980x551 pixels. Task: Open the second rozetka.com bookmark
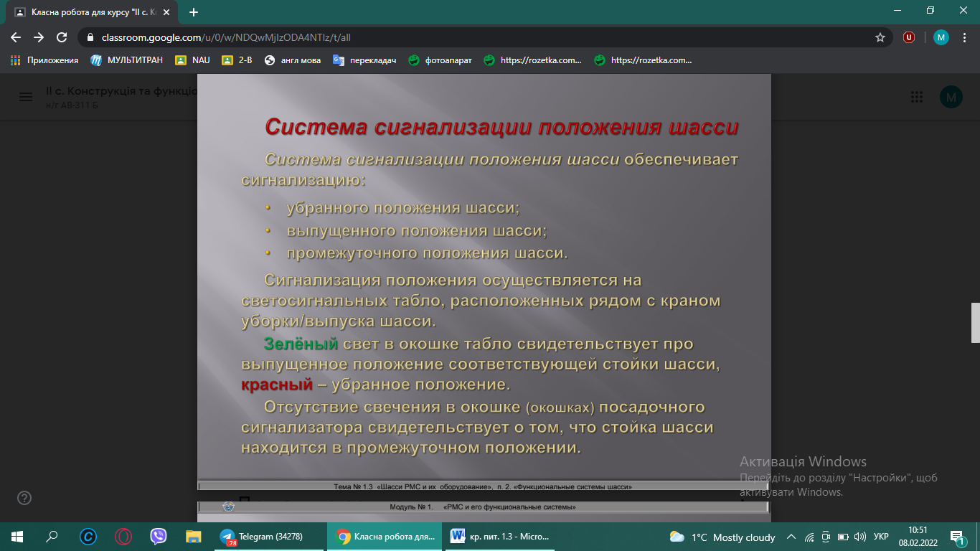coord(644,60)
